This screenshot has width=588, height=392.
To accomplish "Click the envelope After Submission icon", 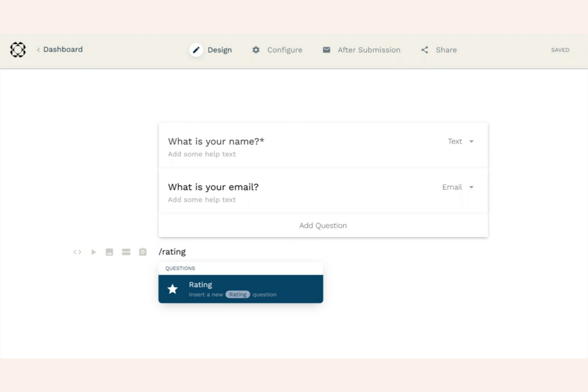I will coord(327,50).
